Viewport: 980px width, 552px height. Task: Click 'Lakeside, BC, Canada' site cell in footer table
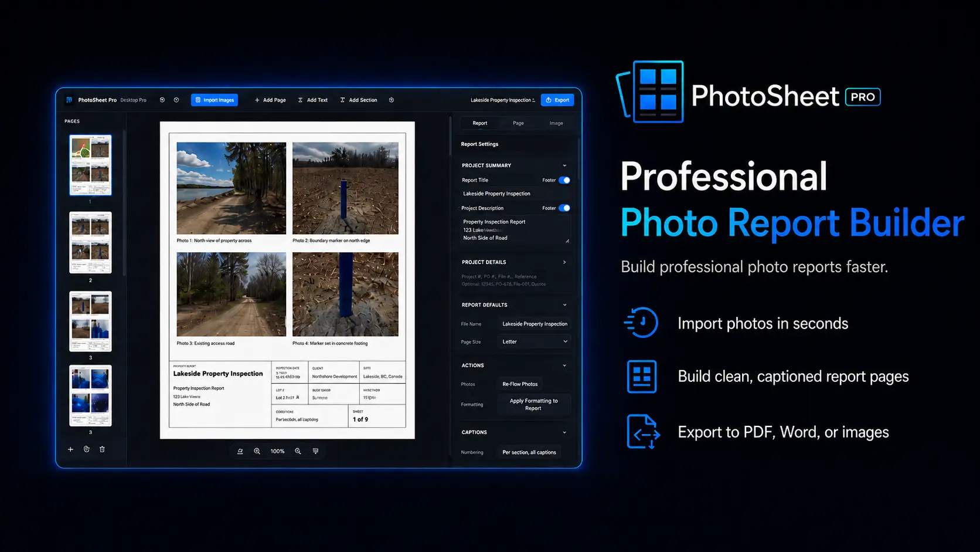tap(383, 373)
